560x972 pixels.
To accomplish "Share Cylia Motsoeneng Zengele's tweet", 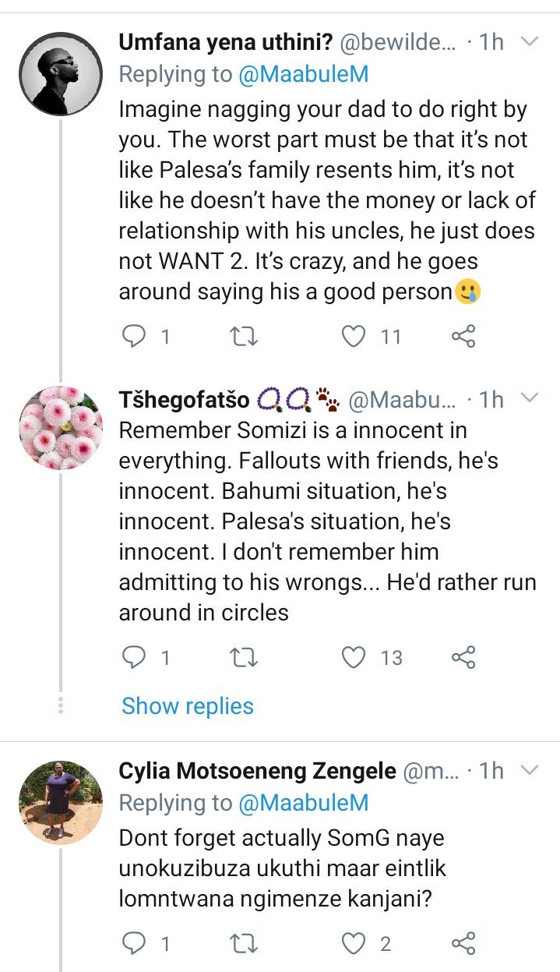I will pos(463,944).
